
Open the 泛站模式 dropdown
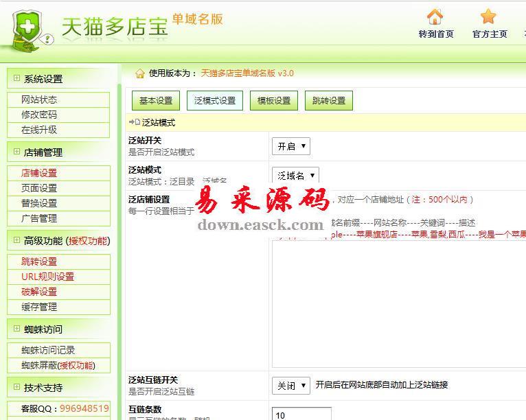coord(295,176)
